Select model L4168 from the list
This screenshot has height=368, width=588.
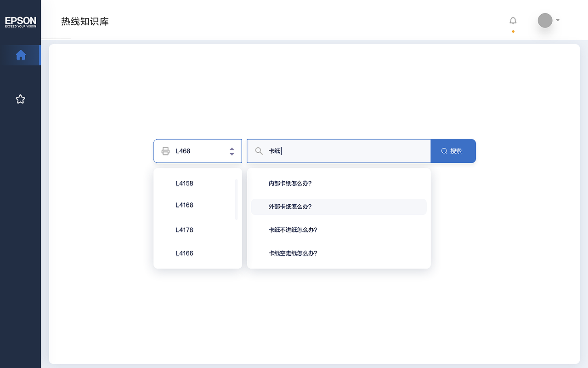point(184,205)
